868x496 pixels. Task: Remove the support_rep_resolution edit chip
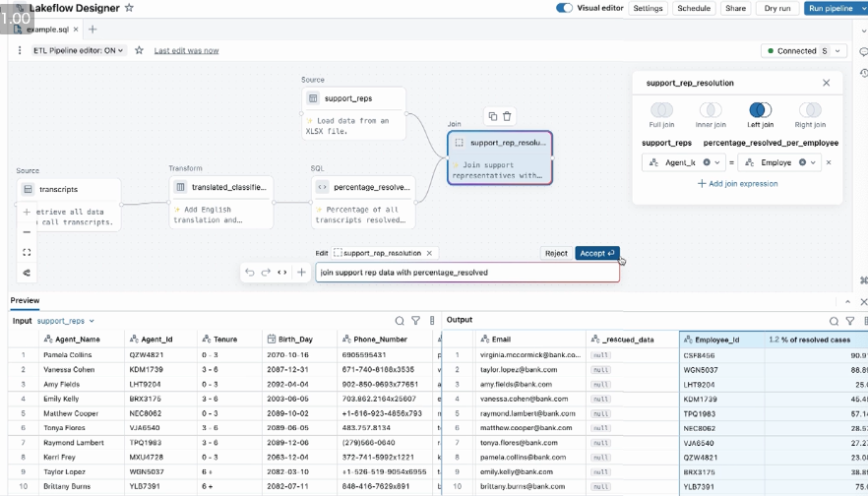point(429,253)
